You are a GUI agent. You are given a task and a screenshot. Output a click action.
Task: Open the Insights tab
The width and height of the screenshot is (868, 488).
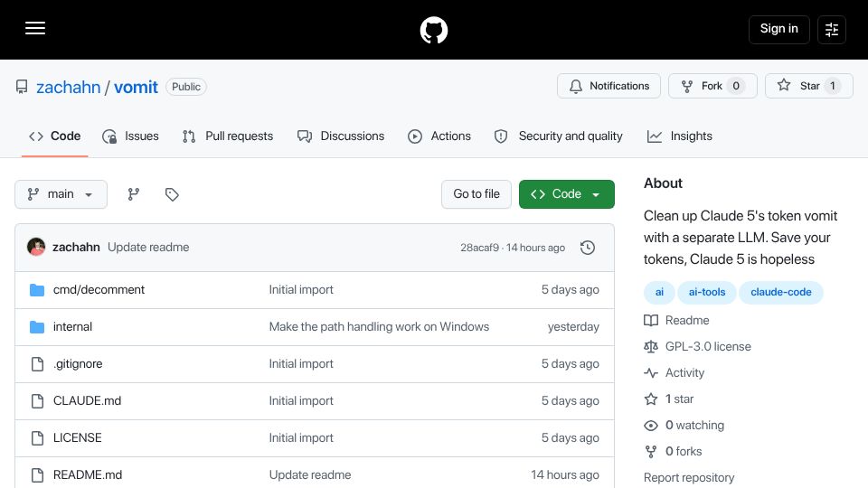click(679, 136)
